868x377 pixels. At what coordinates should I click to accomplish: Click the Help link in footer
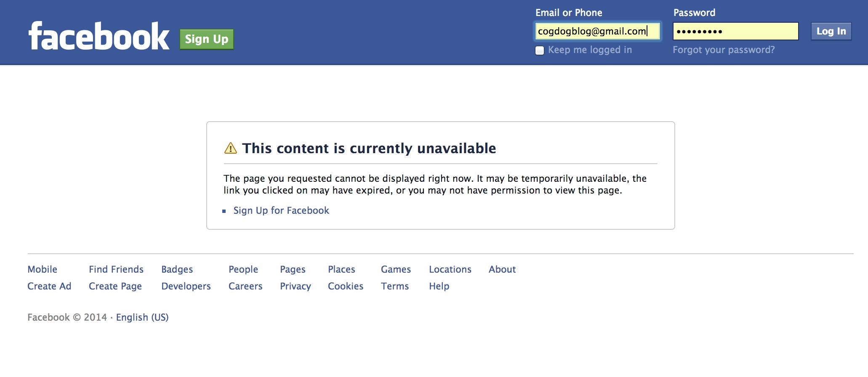pos(439,286)
